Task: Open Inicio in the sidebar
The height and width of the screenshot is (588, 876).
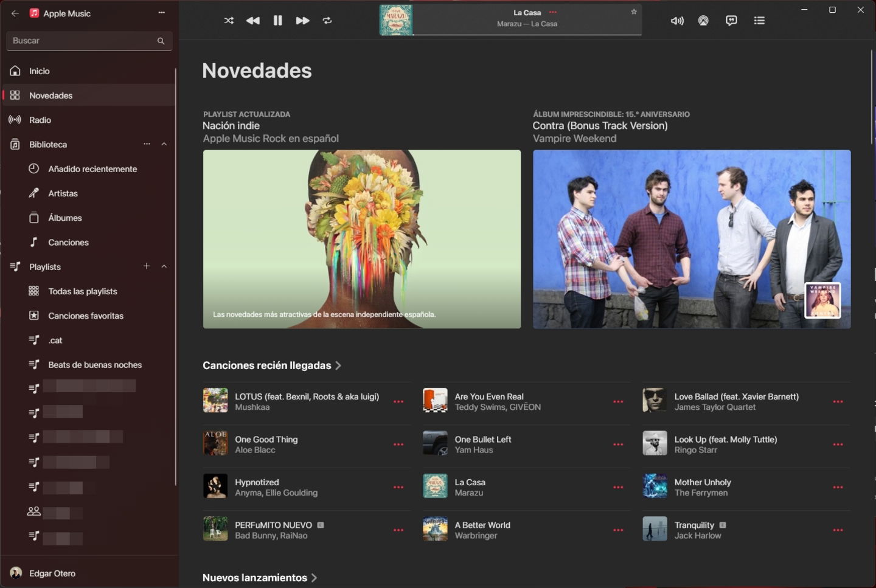Action: [x=89, y=71]
